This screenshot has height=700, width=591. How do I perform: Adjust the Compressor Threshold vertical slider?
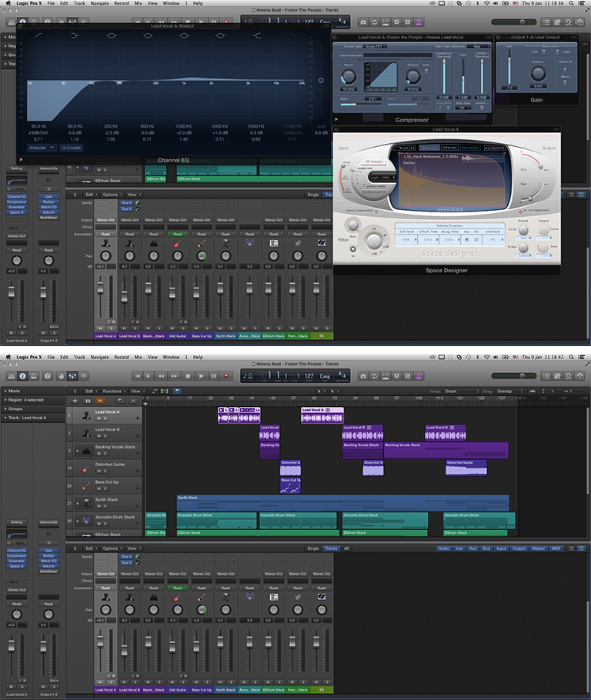[x=443, y=75]
